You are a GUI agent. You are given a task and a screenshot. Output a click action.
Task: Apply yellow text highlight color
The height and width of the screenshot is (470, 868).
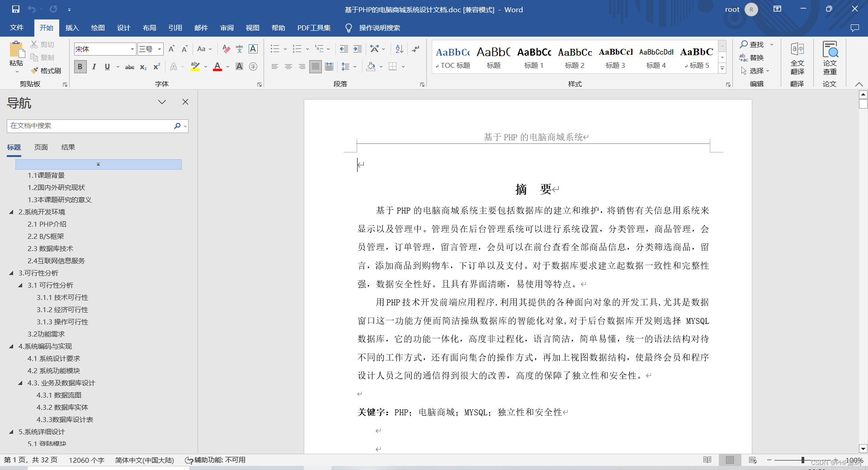coord(195,67)
